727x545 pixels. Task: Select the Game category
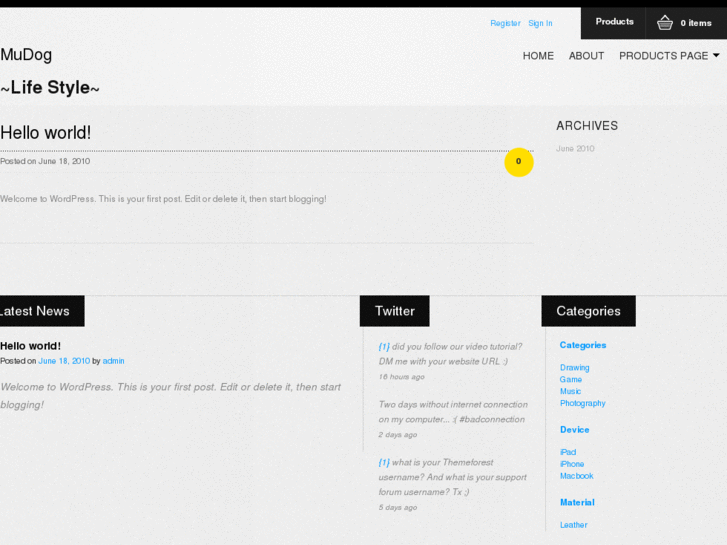coord(570,379)
